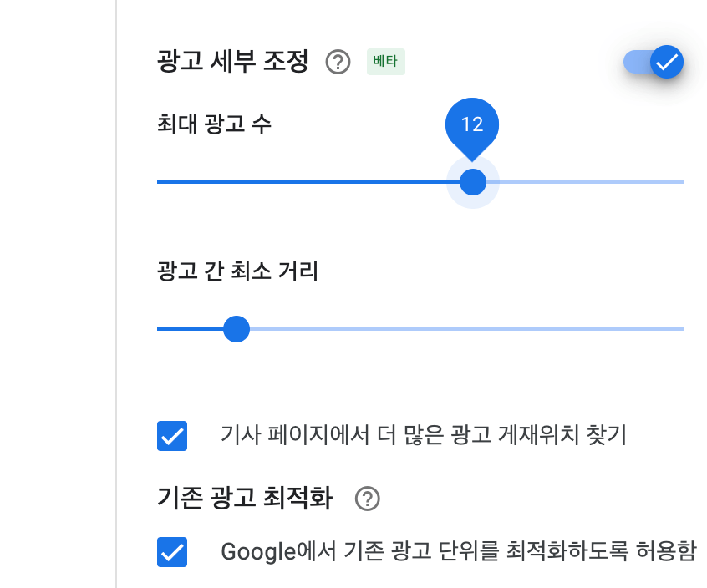Image resolution: width=707 pixels, height=588 pixels.
Task: Click the 광고 간 최소 거리 slider track
Action: (x=460, y=329)
